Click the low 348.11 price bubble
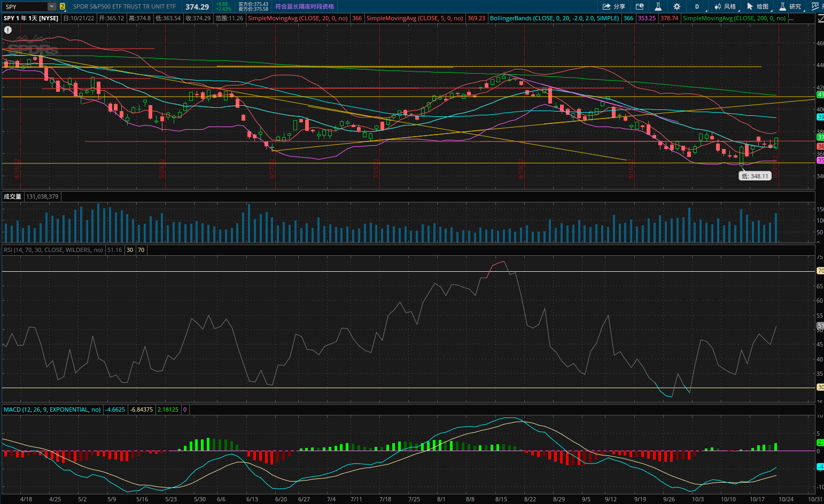The width and height of the screenshot is (824, 504). click(x=755, y=176)
